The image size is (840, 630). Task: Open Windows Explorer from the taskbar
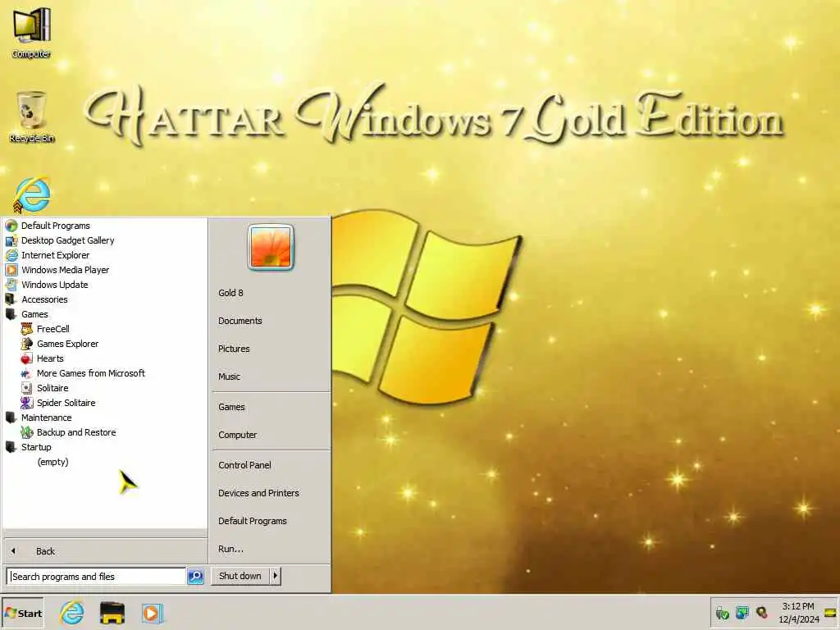[x=112, y=613]
